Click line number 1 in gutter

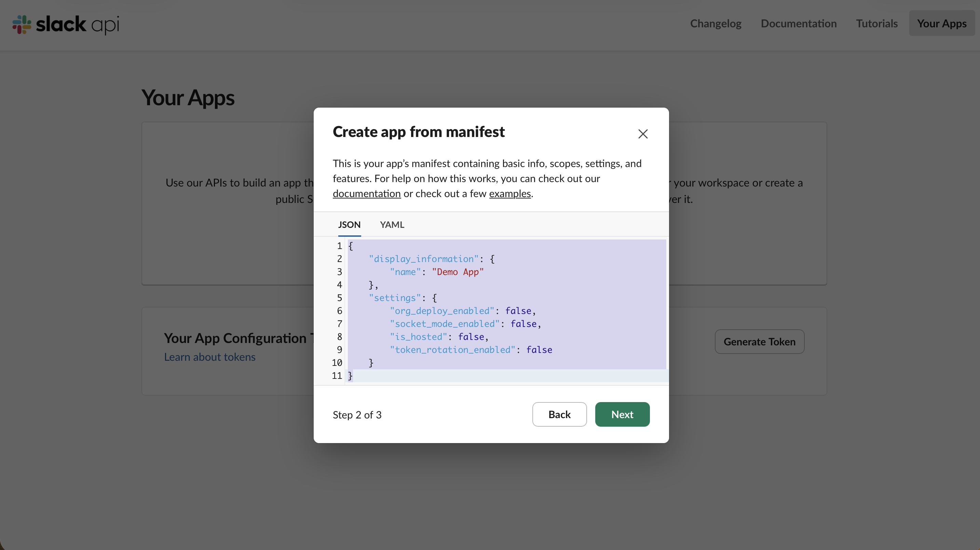pos(339,246)
